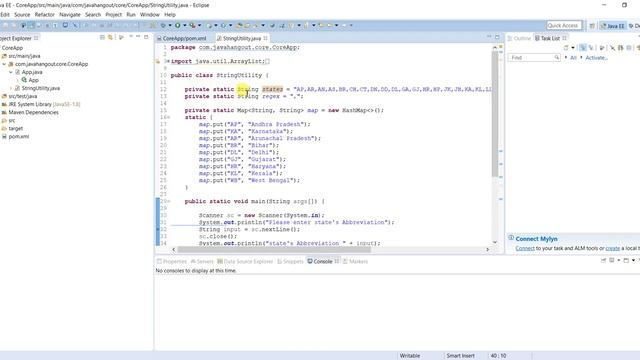Open the External Tools dropdown arrow

tap(200, 25)
